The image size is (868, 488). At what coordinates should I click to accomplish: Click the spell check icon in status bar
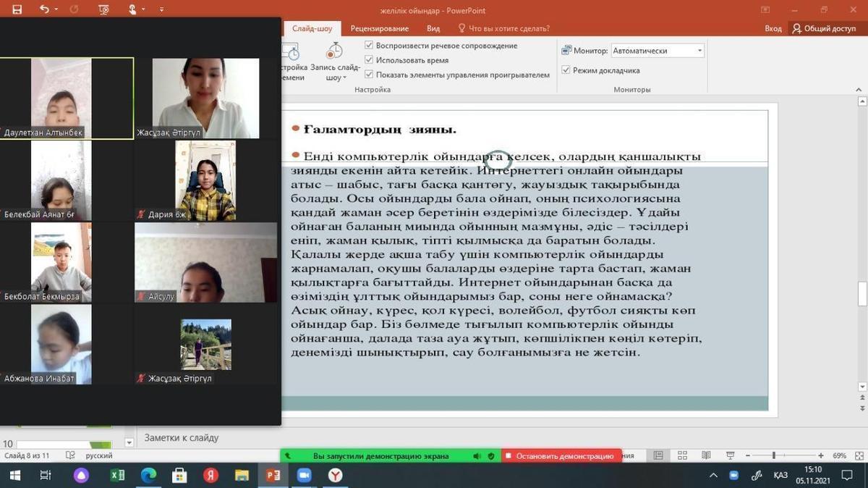(70, 455)
